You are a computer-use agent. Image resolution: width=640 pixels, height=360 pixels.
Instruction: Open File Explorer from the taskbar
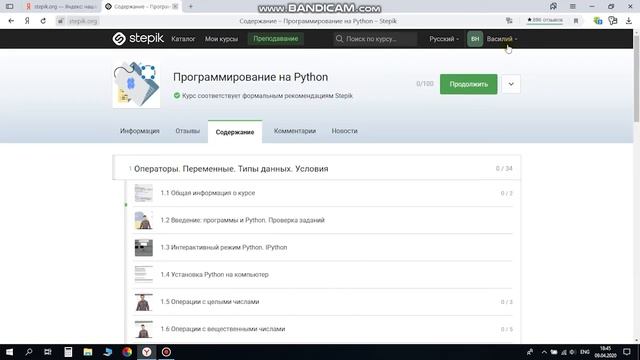[88, 352]
